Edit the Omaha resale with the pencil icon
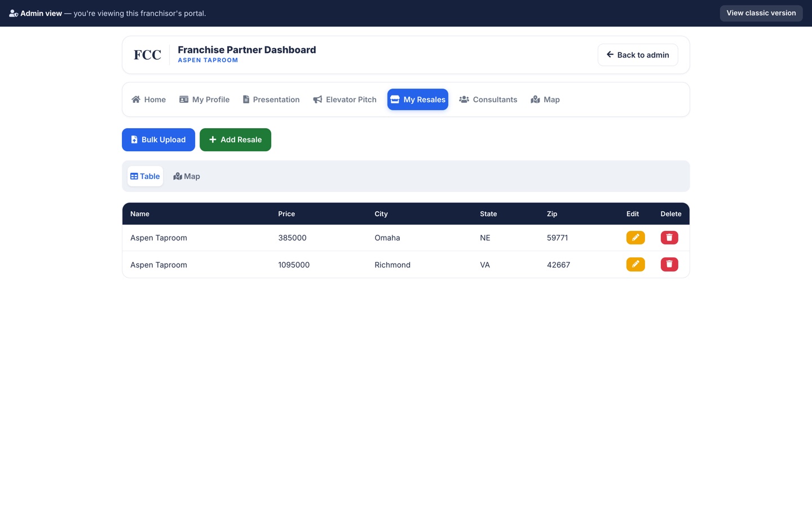Viewport: 812px width, 508px height. click(636, 238)
